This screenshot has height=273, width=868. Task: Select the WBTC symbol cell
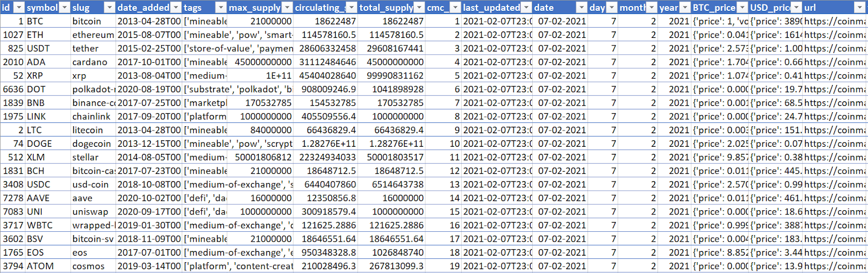(48, 225)
